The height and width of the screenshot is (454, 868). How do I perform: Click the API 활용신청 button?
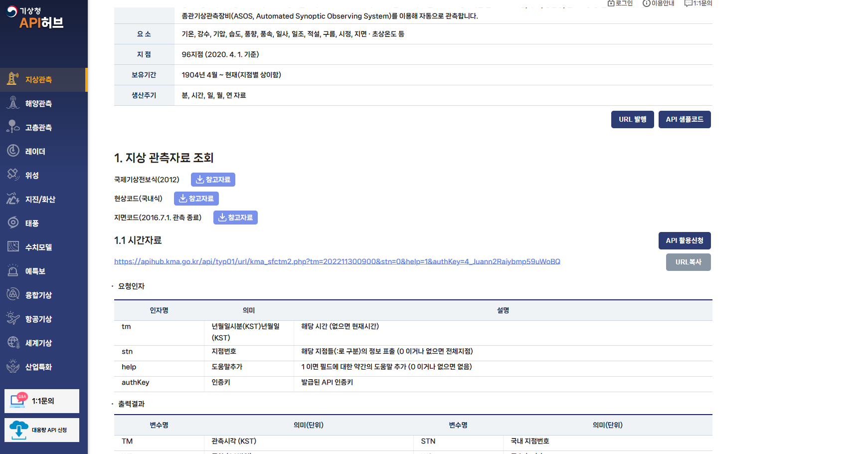pyautogui.click(x=685, y=240)
